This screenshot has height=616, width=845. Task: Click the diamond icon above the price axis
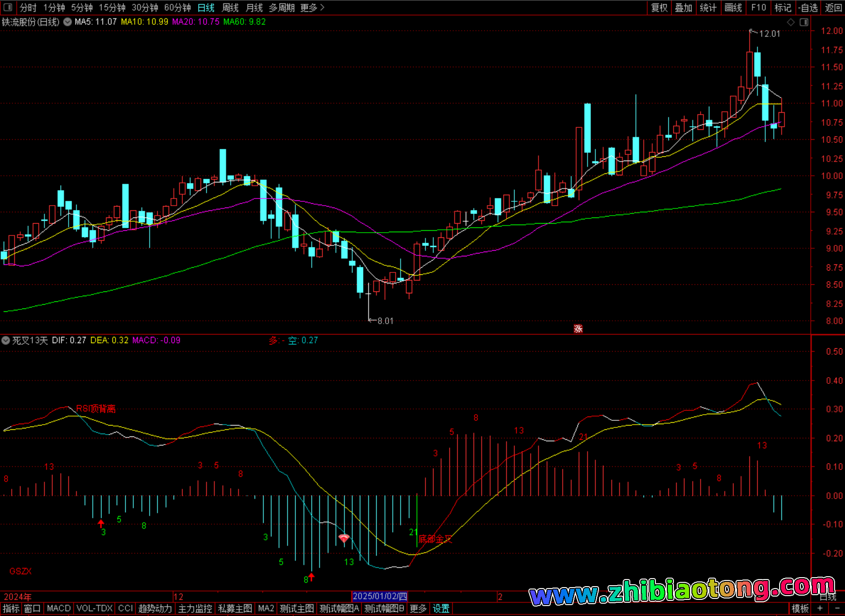tap(790, 22)
